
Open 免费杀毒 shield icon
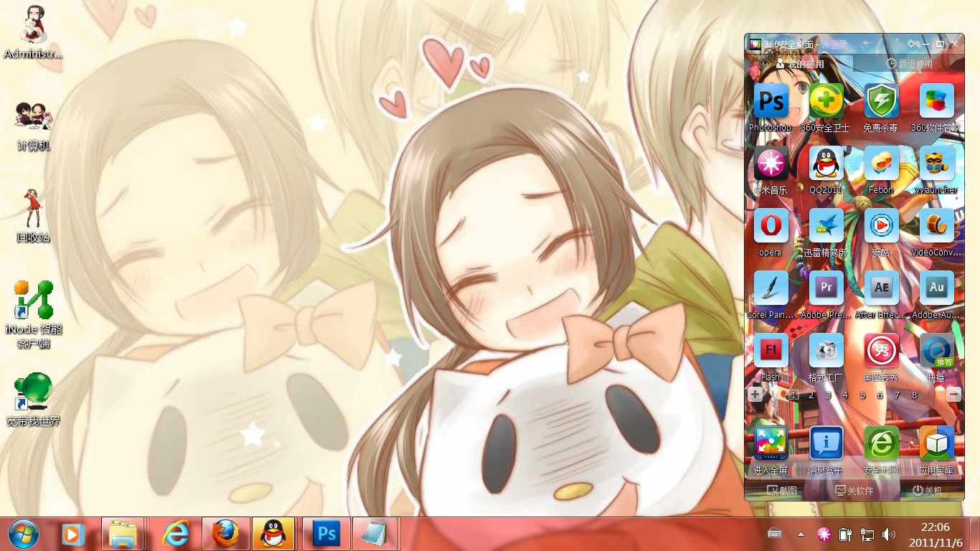(881, 101)
